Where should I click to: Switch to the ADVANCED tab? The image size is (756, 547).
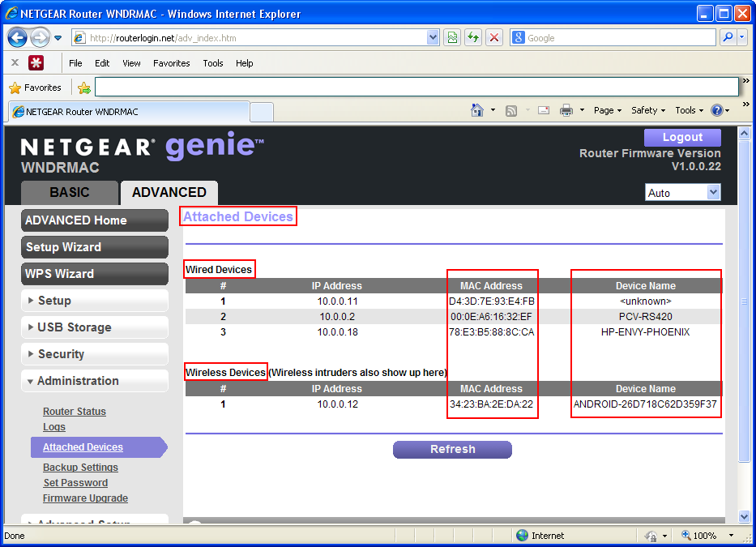pyautogui.click(x=169, y=193)
